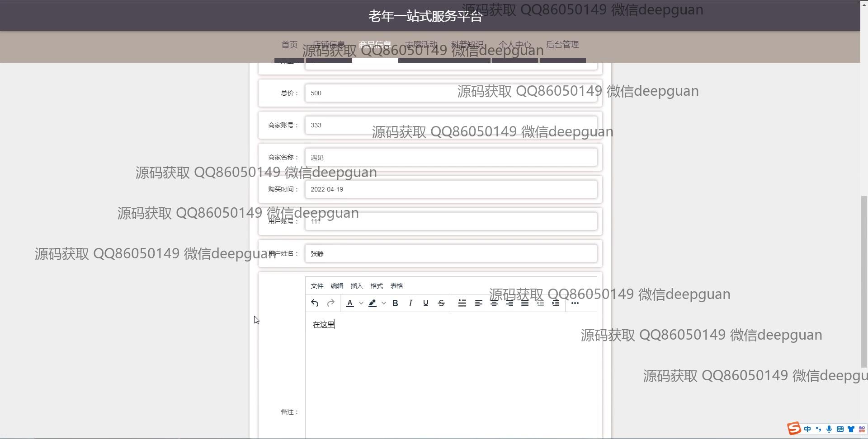This screenshot has width=868, height=439.
Task: Center align the editor text
Action: [494, 303]
